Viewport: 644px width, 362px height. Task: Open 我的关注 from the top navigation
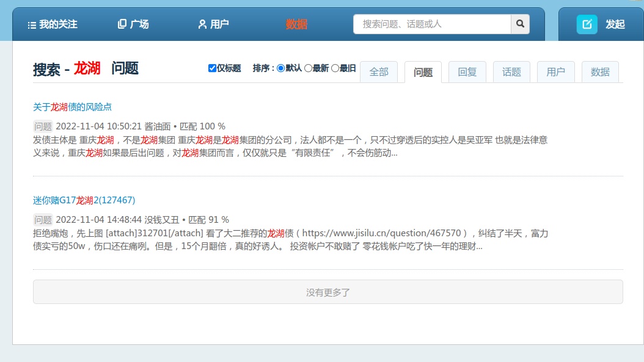coord(53,24)
